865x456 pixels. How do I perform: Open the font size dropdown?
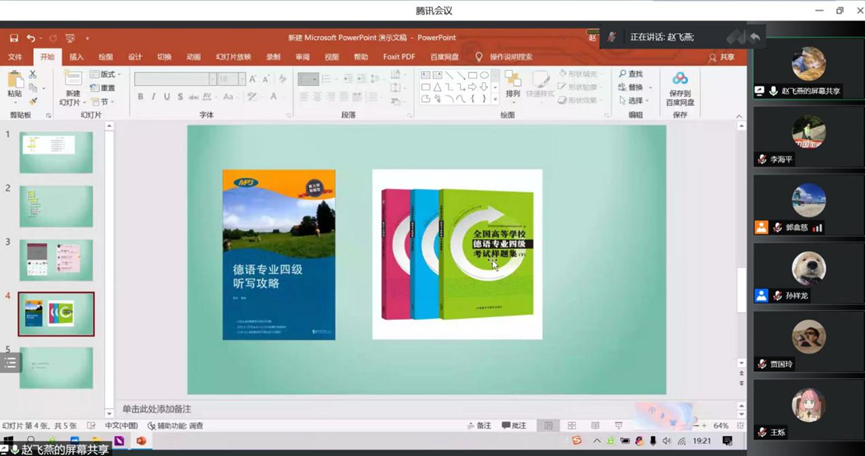(x=242, y=79)
